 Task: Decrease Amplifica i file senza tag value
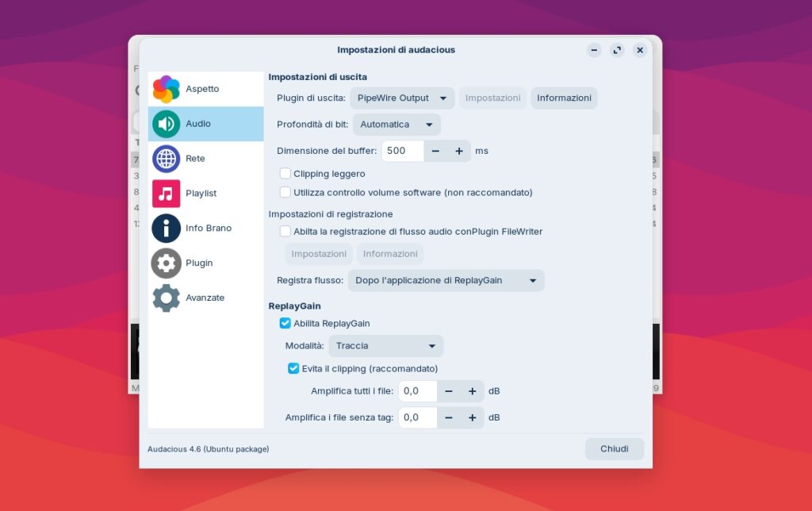pyautogui.click(x=449, y=417)
